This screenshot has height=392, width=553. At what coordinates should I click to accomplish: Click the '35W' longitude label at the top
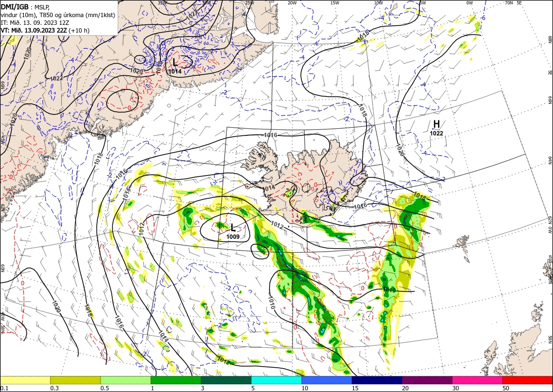coord(162,3)
